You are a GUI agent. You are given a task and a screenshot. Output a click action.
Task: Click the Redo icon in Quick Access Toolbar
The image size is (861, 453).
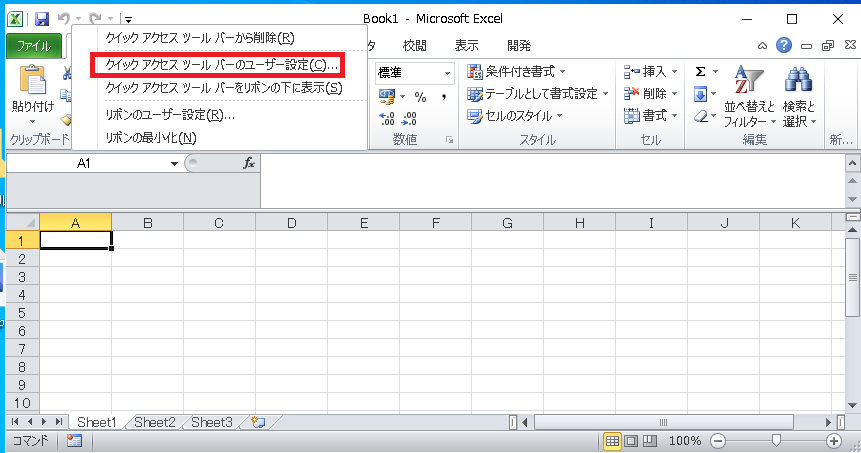coord(96,19)
